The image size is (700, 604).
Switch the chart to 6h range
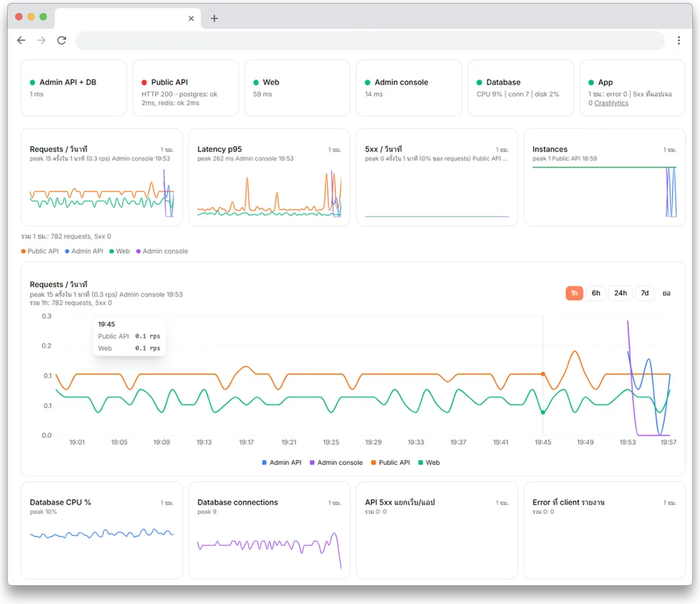pos(596,293)
